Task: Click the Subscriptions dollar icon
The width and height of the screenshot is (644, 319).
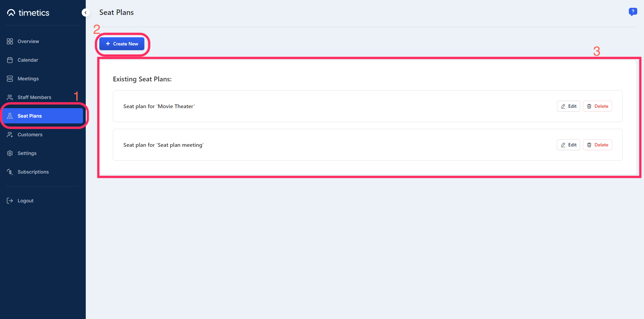Action: 10,172
